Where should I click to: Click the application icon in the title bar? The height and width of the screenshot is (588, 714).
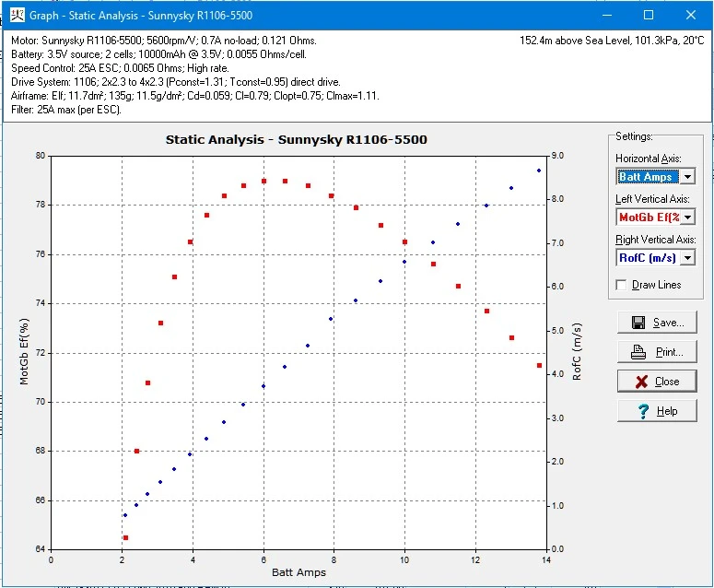point(16,16)
